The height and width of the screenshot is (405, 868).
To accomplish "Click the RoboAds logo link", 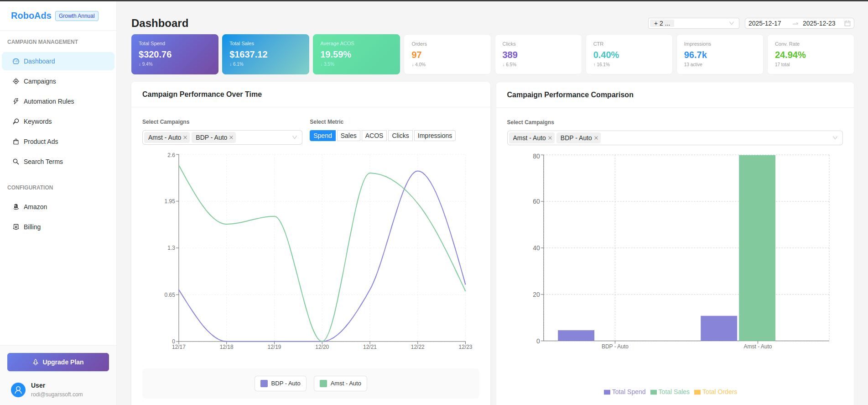I will (x=31, y=16).
